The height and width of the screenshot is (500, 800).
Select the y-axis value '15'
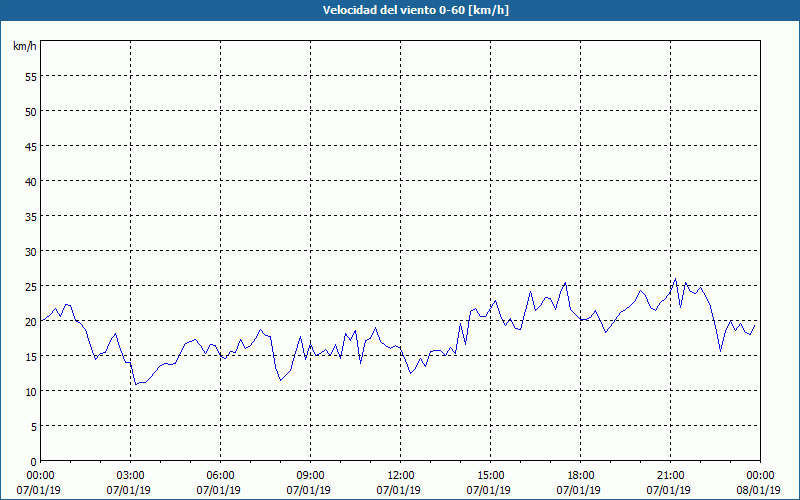coord(31,358)
